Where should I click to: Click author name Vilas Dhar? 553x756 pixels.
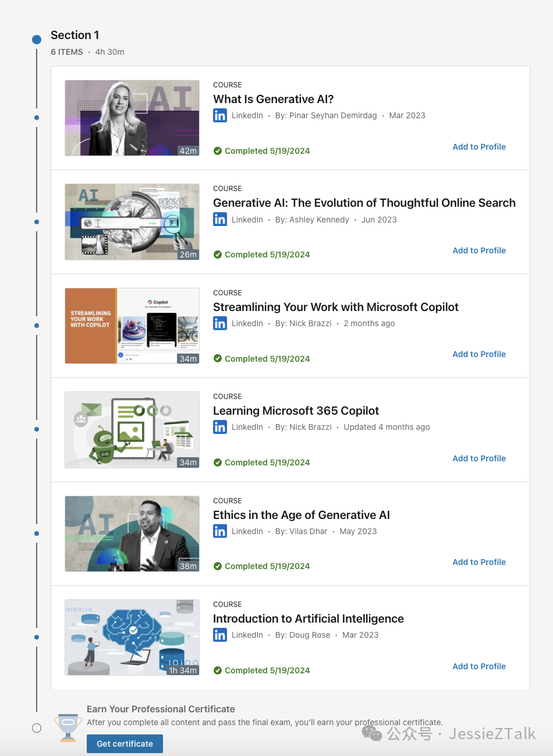coord(308,531)
